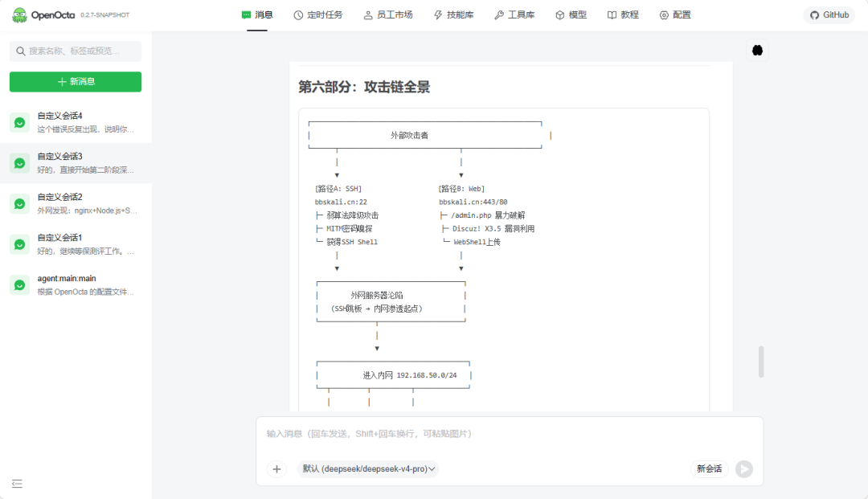Open the 教程 tab
The width and height of the screenshot is (868, 499).
pos(623,15)
